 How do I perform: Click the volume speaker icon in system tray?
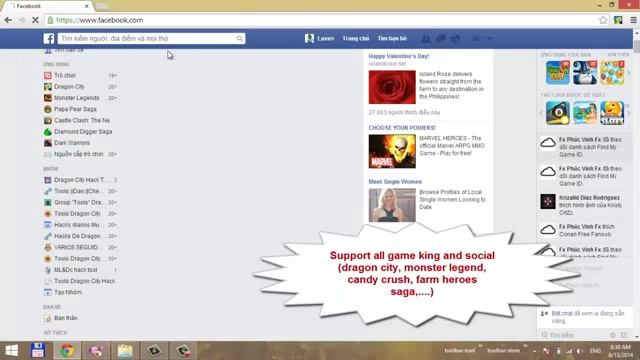[x=580, y=351]
